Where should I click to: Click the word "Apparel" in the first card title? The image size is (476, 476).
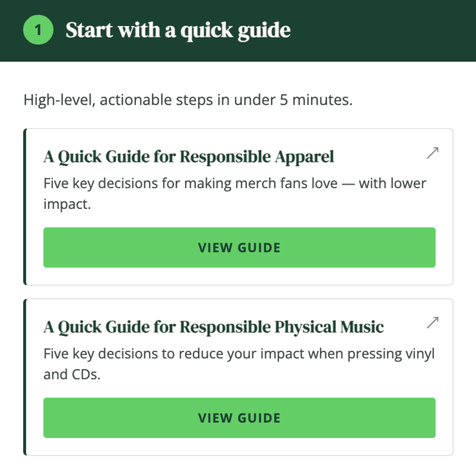304,157
